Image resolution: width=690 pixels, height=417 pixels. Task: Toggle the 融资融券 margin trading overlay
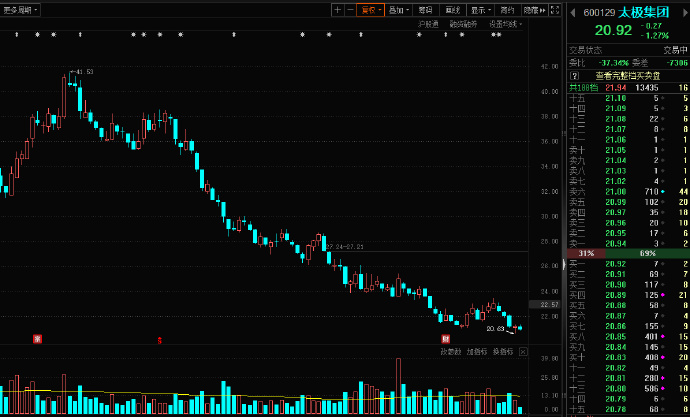pos(463,22)
